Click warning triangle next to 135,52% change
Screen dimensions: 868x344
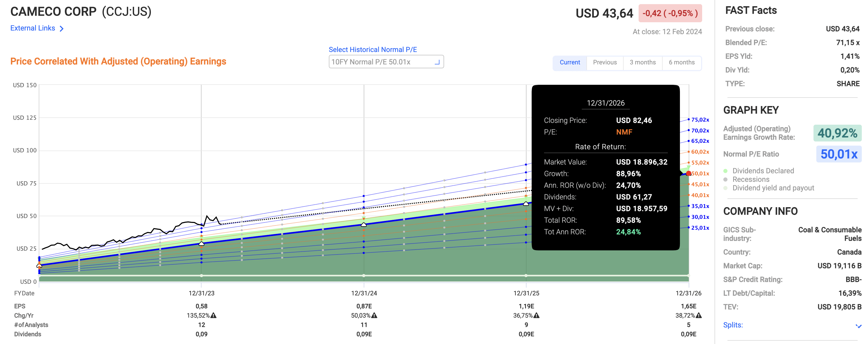coord(213,315)
